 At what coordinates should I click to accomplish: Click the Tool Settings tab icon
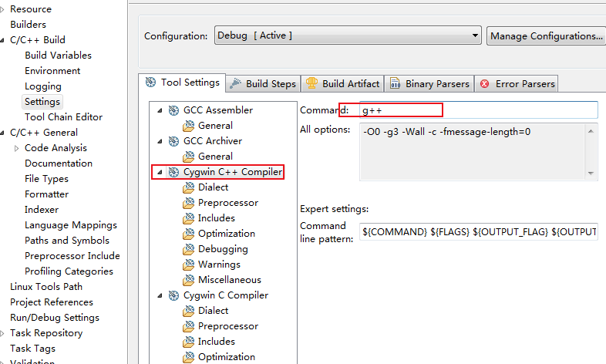pyautogui.click(x=150, y=83)
